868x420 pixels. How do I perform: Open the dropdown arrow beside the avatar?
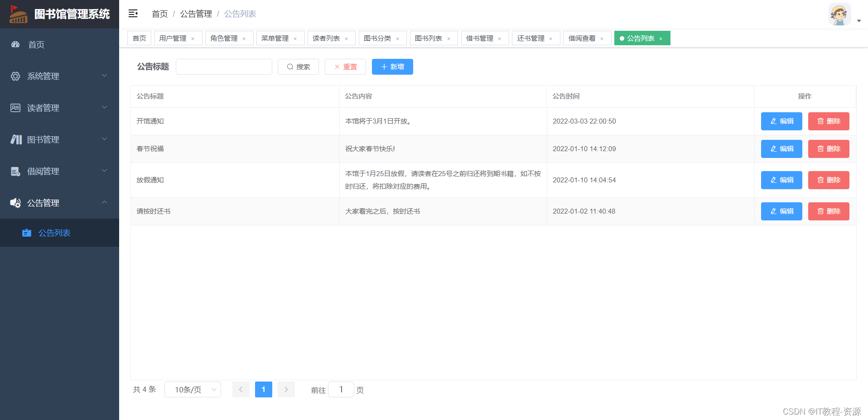(x=859, y=21)
